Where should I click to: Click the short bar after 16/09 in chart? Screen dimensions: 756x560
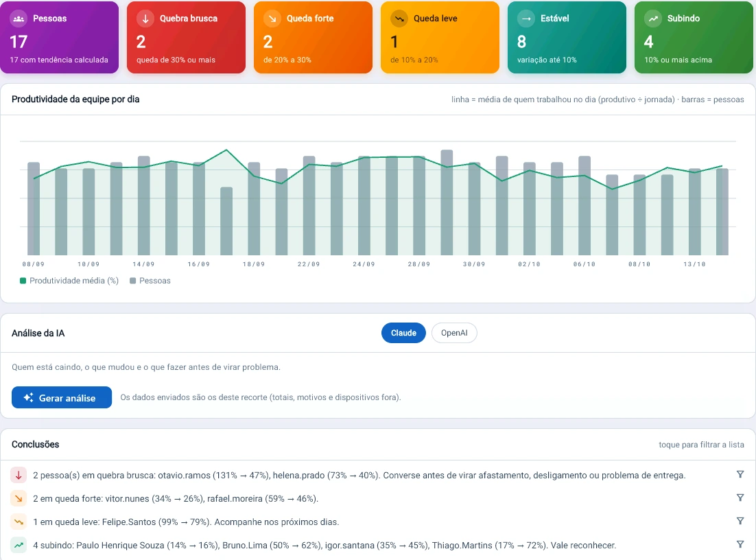(226, 221)
